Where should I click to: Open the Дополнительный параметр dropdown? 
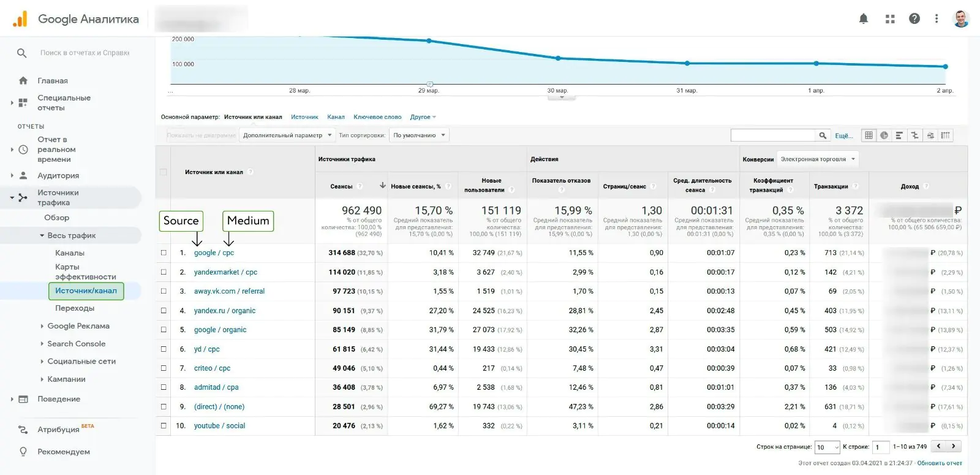pyautogui.click(x=287, y=135)
